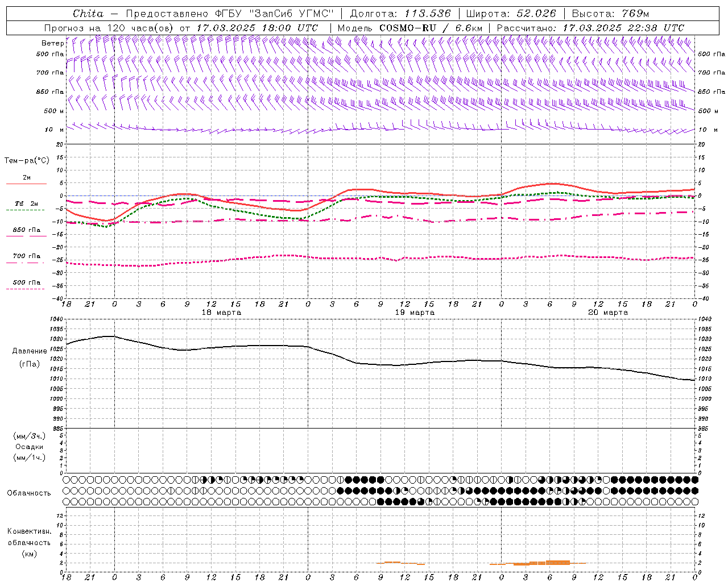This screenshot has width=728, height=582.
Task: Click the computed time "Рассчитано: 17.03.2025 22:38 UTC"
Action: pyautogui.click(x=590, y=28)
